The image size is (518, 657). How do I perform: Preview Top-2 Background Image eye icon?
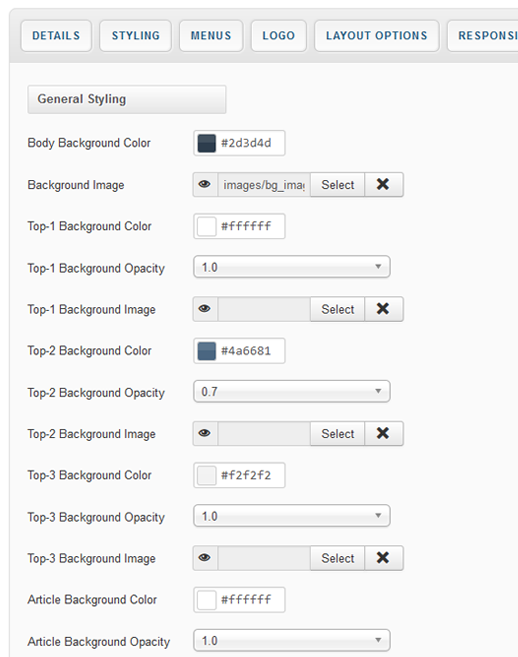pyautogui.click(x=205, y=433)
